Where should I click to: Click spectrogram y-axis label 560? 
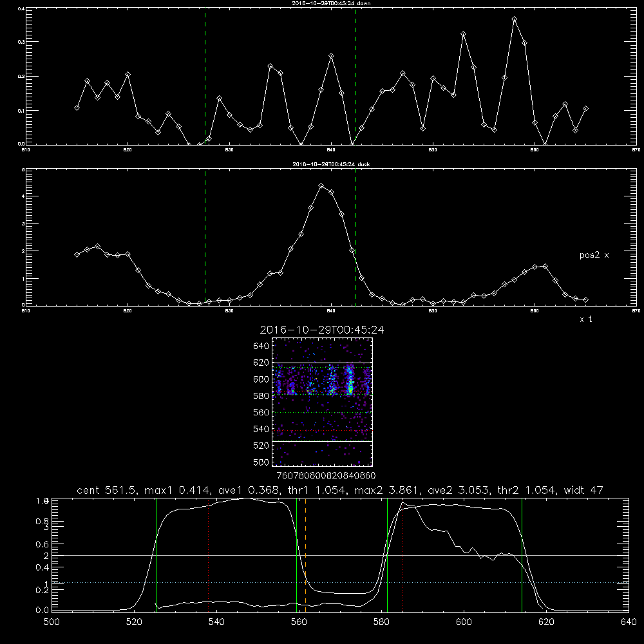pyautogui.click(x=261, y=412)
